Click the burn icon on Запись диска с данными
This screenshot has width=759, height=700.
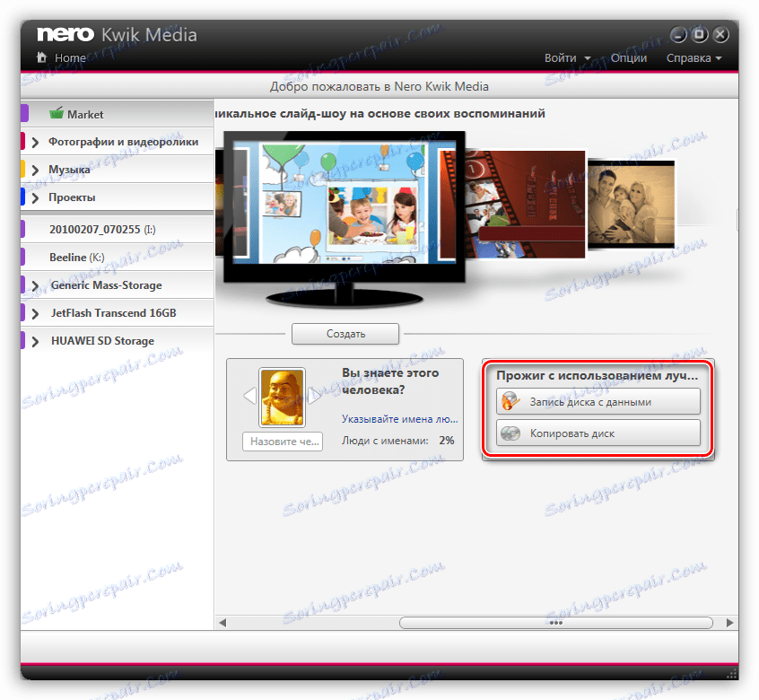coord(509,401)
